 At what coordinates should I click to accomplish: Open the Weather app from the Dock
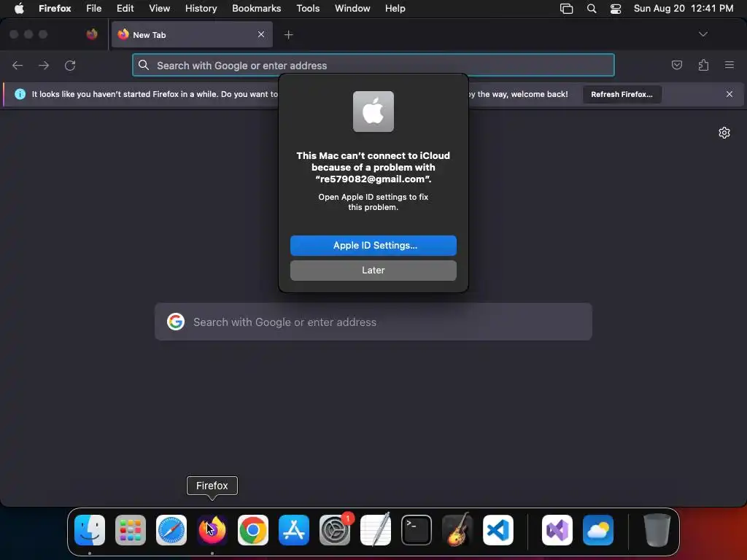598,530
